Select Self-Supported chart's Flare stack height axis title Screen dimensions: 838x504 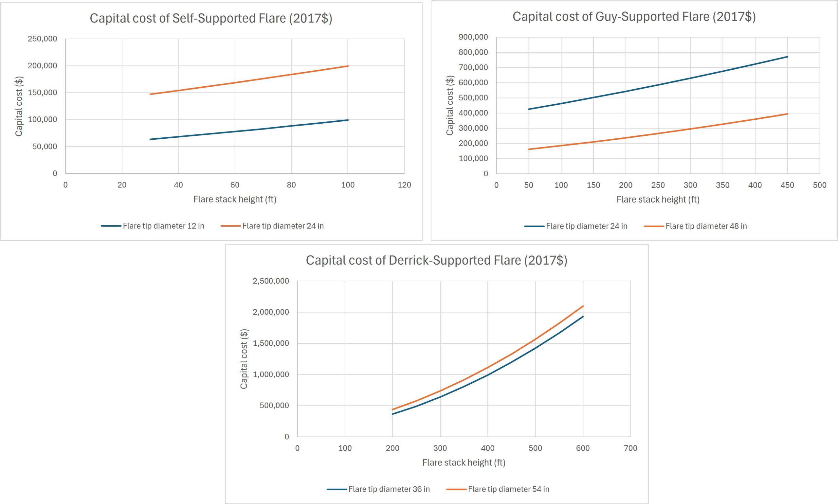235,200
